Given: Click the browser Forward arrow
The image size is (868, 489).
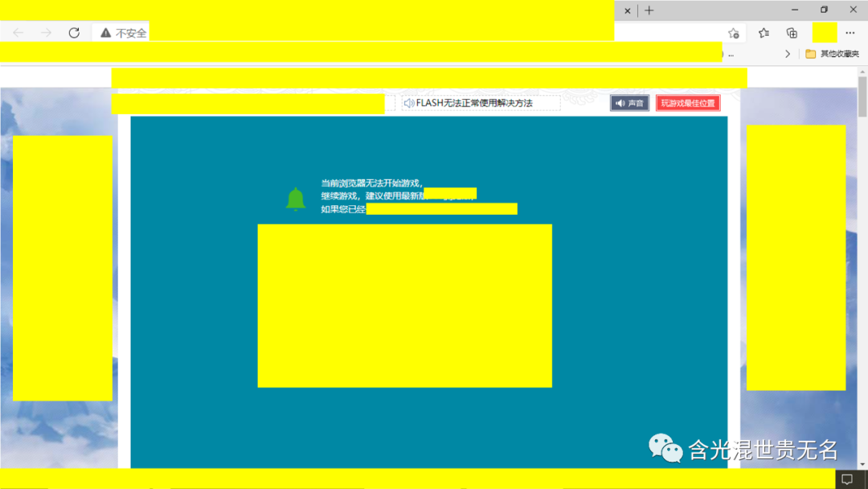Looking at the screenshot, I should click(x=46, y=33).
